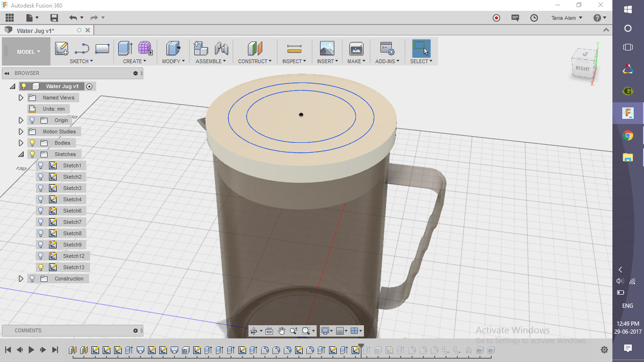Screen dimensions: 644x362
Task: Expand the Bodies folder
Action: (21, 143)
